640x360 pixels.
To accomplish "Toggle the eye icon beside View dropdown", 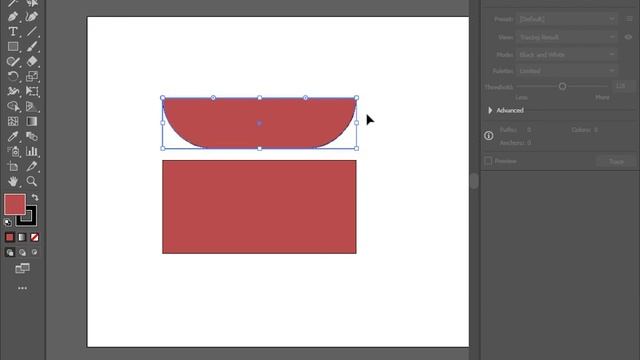I will [x=628, y=37].
